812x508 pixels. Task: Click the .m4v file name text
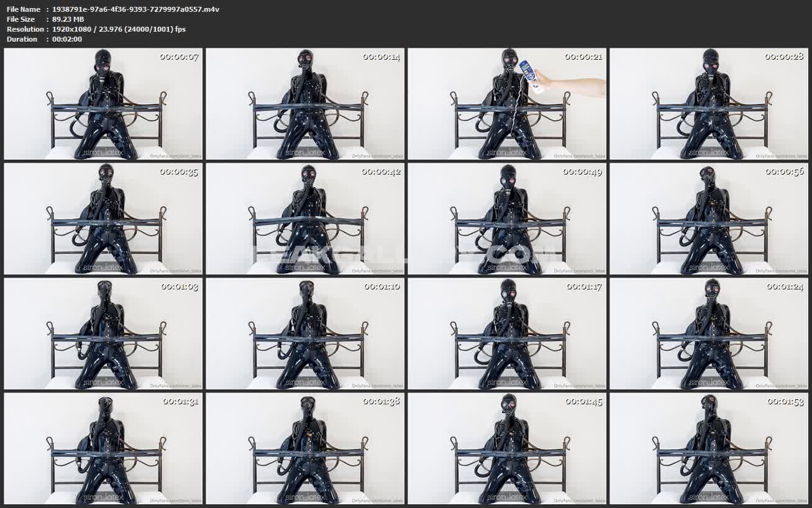(x=135, y=9)
